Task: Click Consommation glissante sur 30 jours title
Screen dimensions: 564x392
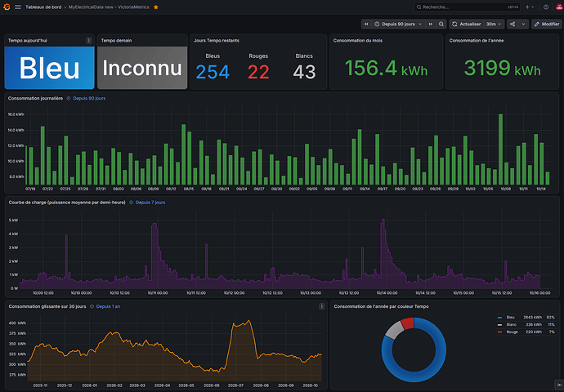Action: coord(47,306)
